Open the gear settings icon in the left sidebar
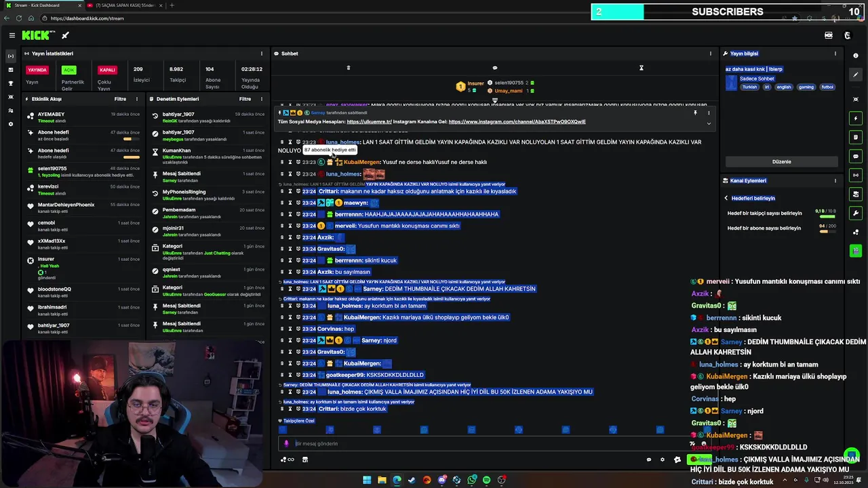The image size is (868, 488). coord(10,124)
